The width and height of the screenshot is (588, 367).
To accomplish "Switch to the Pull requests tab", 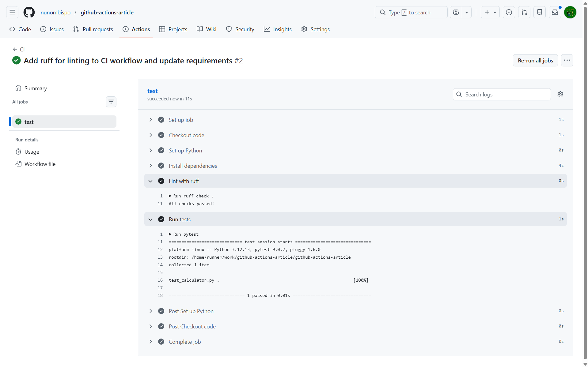I will [x=93, y=29].
